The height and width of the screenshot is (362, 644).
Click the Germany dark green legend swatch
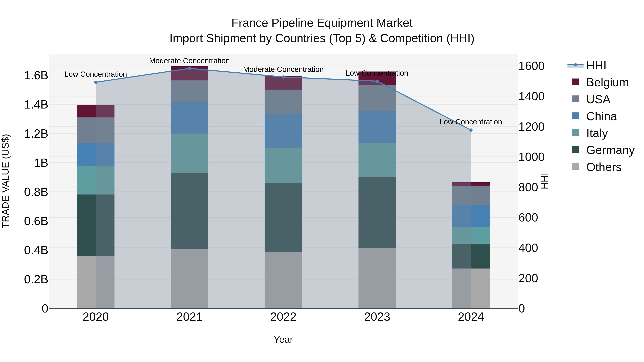pos(575,149)
